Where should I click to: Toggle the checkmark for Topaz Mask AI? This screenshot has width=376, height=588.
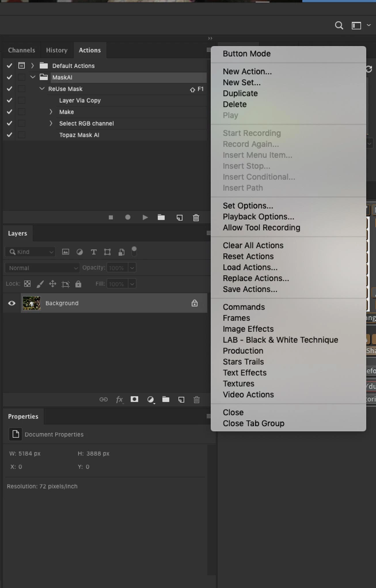(10, 135)
